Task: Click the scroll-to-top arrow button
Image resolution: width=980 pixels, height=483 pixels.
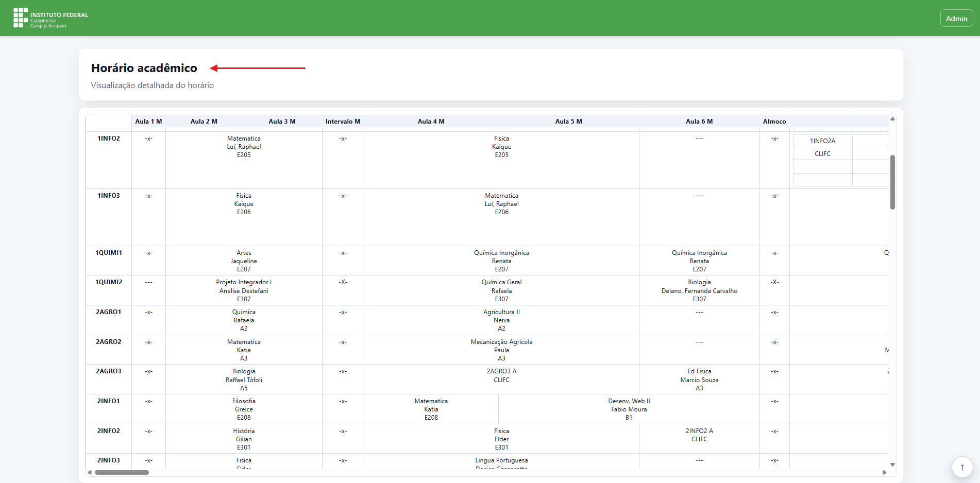Action: (x=962, y=468)
